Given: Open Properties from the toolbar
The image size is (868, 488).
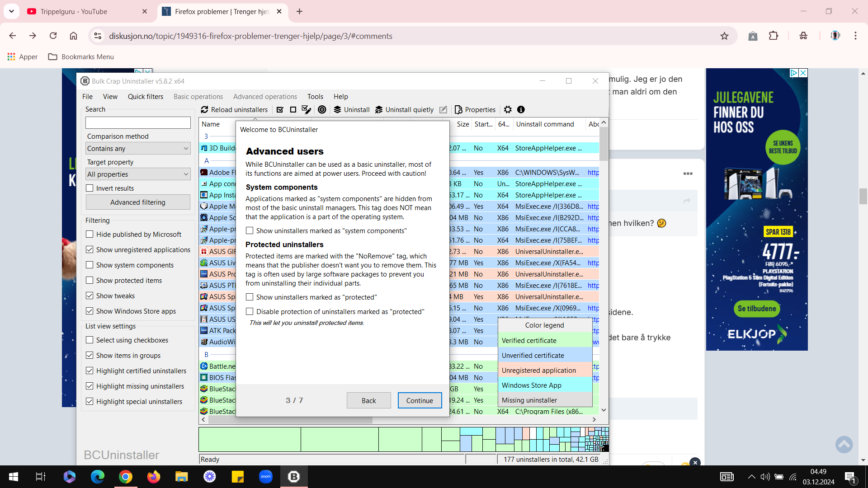Looking at the screenshot, I should coord(475,109).
